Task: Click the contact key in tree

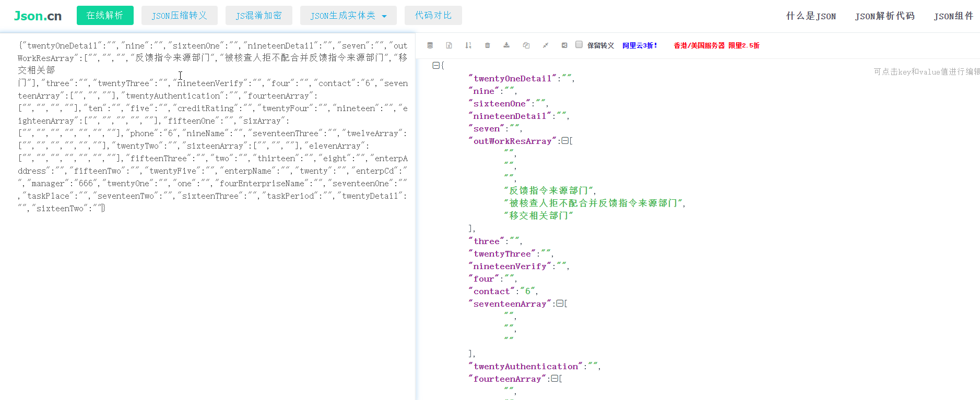Action: coord(491,291)
